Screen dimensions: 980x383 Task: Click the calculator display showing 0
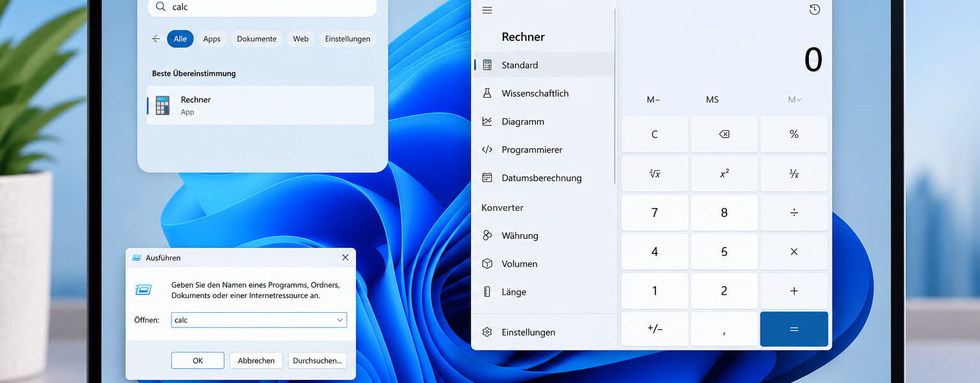coord(813,60)
